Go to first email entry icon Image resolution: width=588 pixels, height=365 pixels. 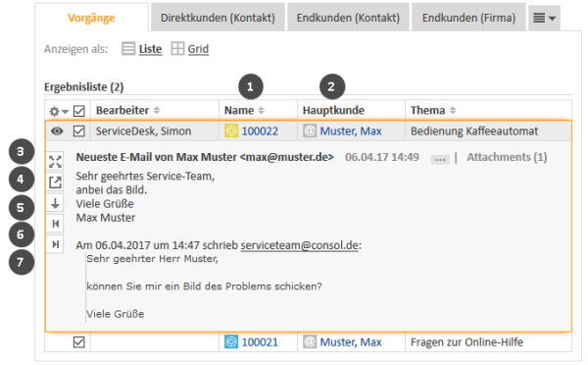point(55,224)
